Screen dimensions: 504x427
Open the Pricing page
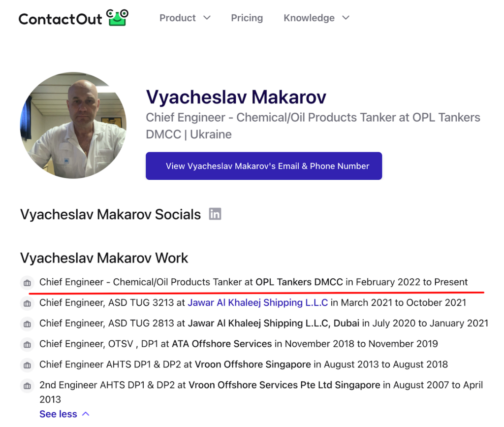pos(247,18)
